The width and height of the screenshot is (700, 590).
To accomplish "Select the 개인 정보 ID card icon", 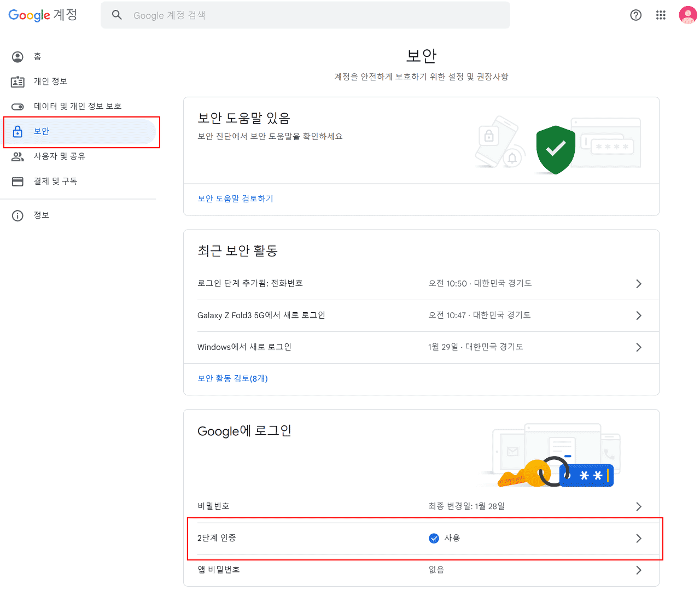I will click(x=18, y=81).
